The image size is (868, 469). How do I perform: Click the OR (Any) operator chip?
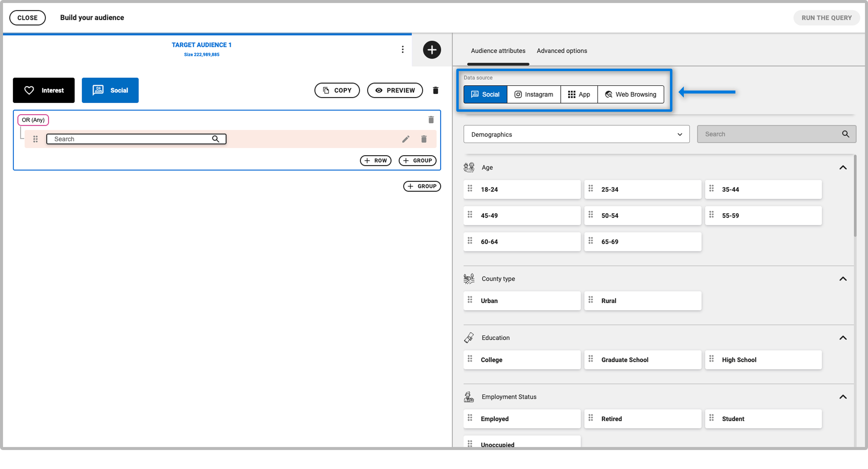click(33, 120)
